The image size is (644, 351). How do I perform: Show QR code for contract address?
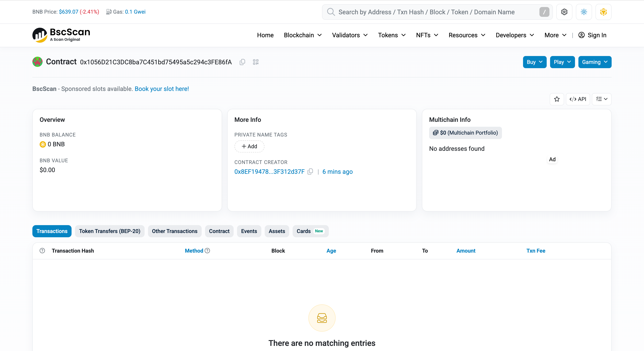256,62
